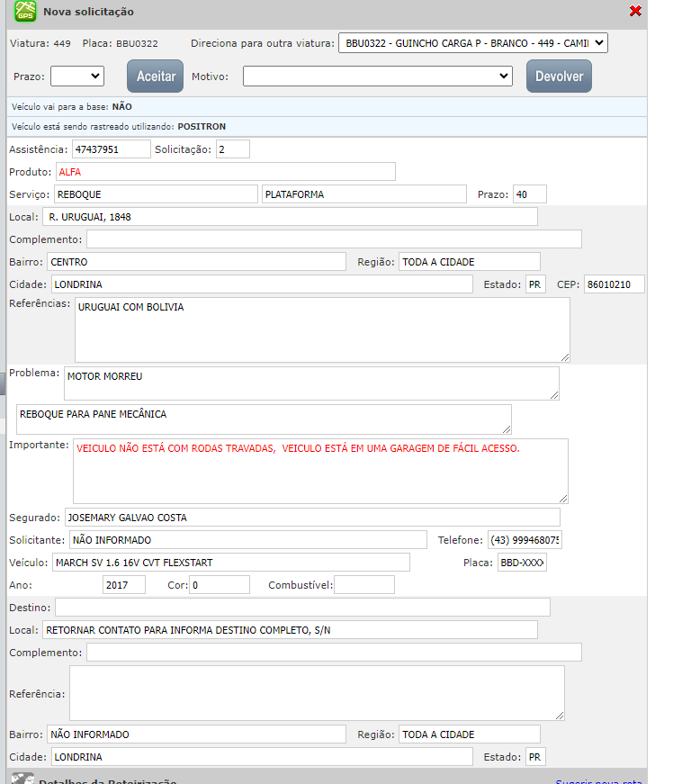Click the CEP field 86010210

(614, 284)
